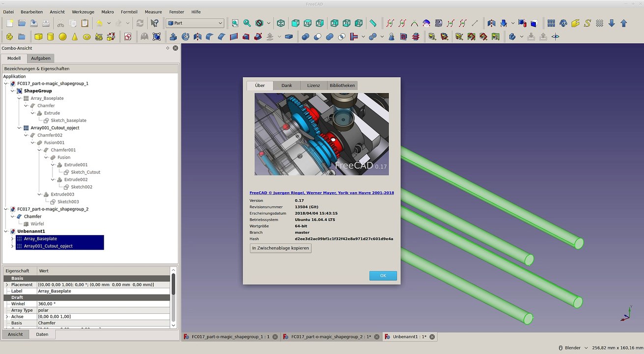Viewport: 644px width, 354px height.
Task: Click the open document folder icon
Action: coord(22,23)
